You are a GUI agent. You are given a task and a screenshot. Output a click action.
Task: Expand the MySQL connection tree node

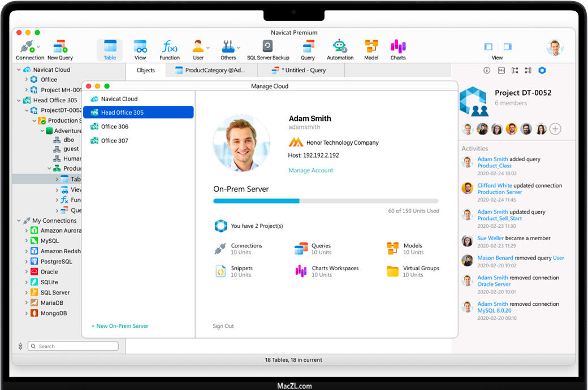tap(27, 241)
